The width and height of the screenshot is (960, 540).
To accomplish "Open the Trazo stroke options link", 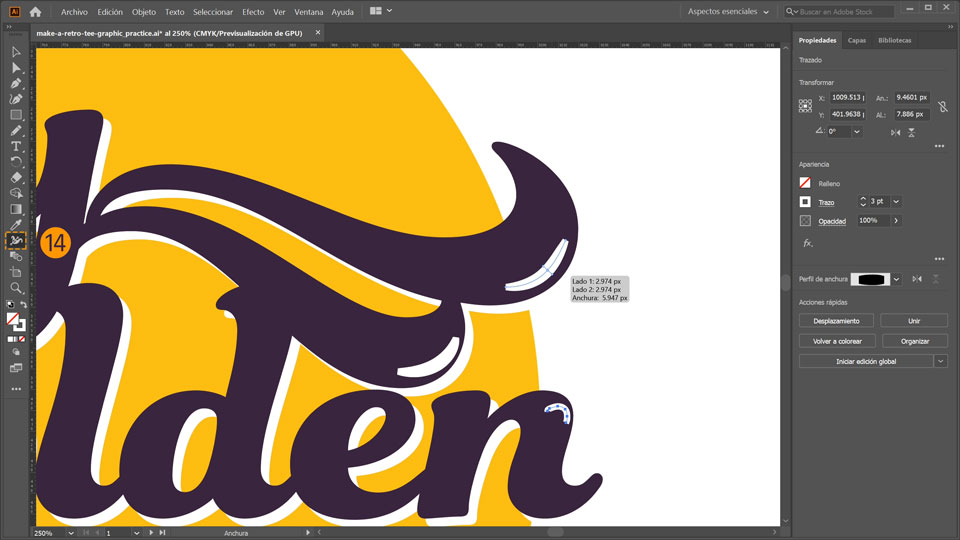I will point(826,203).
